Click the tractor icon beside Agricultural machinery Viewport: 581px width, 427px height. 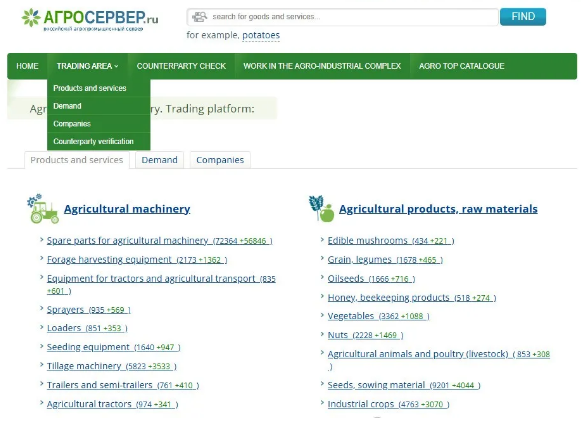pyautogui.click(x=43, y=209)
